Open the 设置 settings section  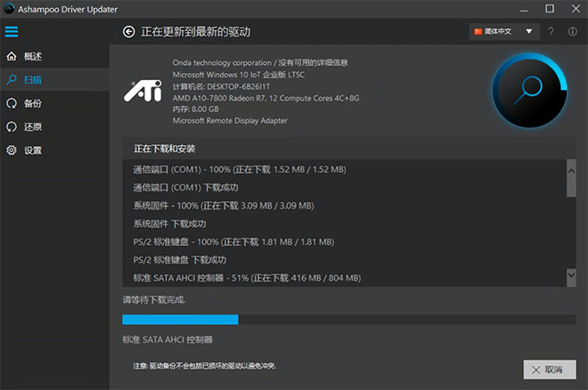[54, 150]
